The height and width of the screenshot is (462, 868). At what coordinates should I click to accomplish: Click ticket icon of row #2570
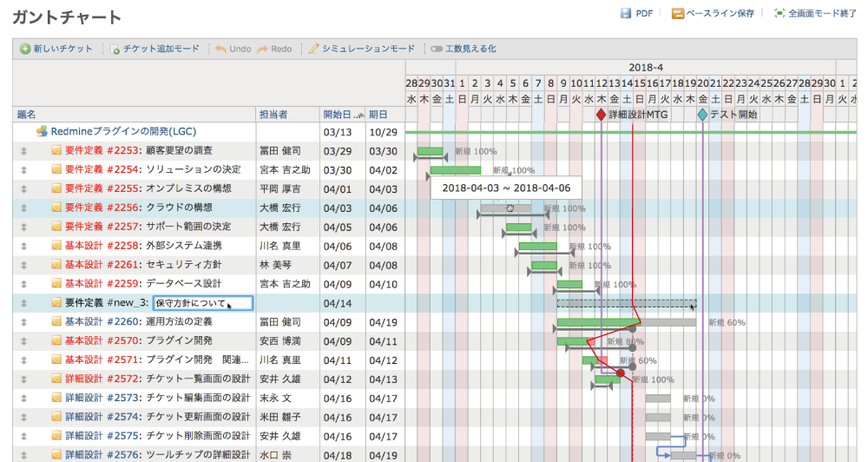click(56, 340)
